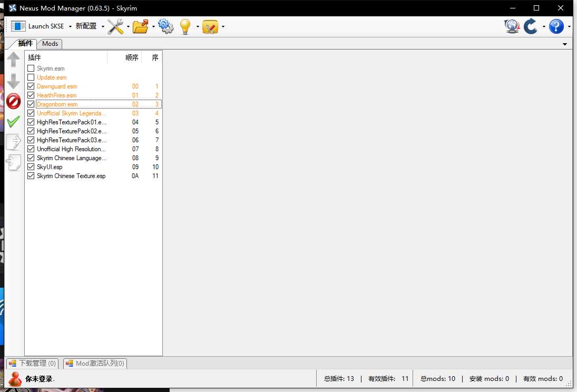
Task: Uncheck HighResTexturePack01 plugin checkbox
Action: click(31, 122)
